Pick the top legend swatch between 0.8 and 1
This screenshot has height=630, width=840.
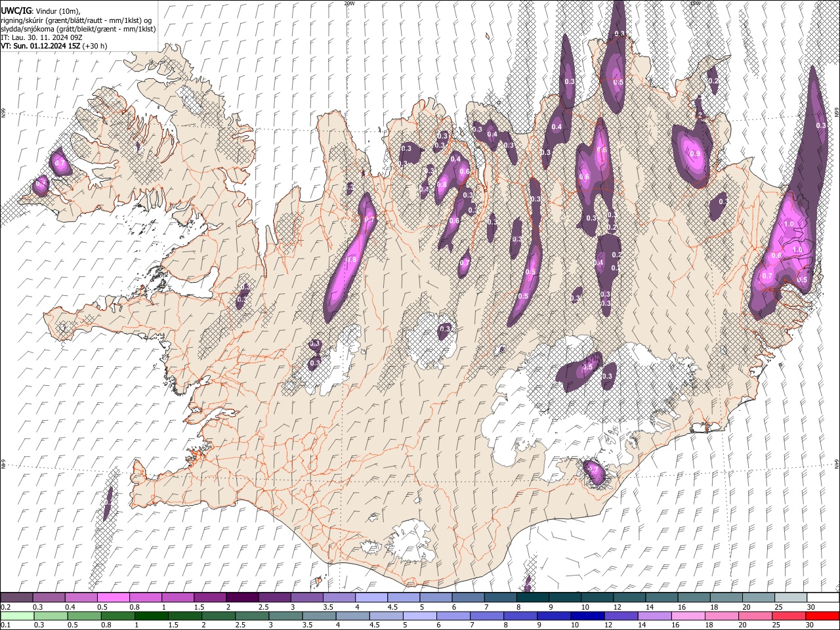[145, 597]
